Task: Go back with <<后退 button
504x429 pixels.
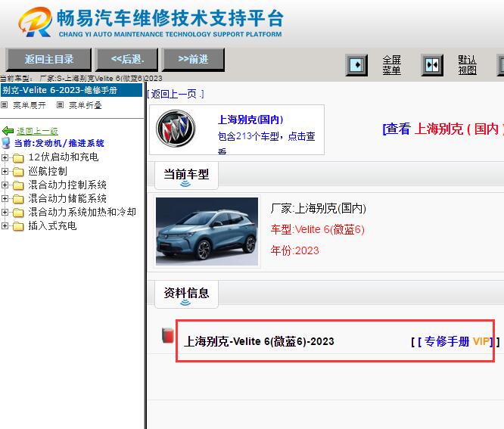Action: (x=127, y=60)
